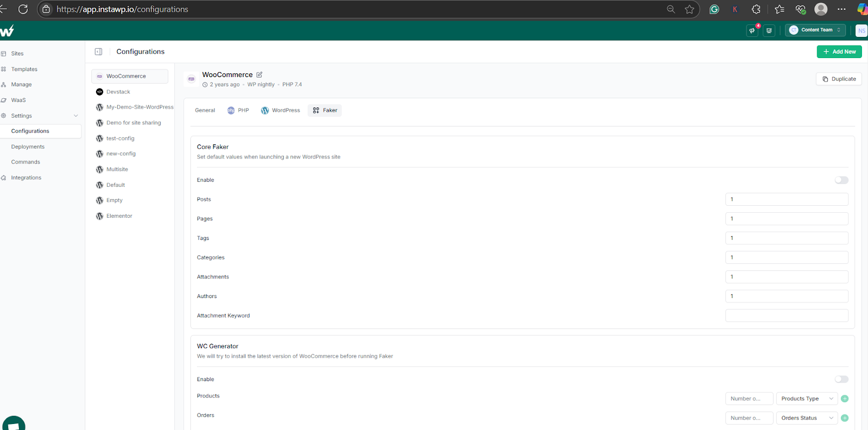The image size is (868, 430).
Task: Click the WooCommerce logo beside the configuration title
Action: [x=191, y=79]
